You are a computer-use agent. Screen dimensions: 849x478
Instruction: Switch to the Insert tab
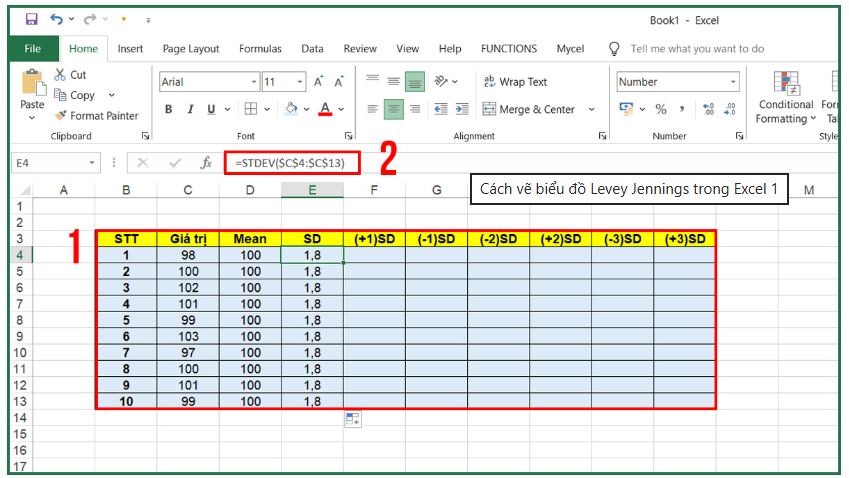pos(130,49)
